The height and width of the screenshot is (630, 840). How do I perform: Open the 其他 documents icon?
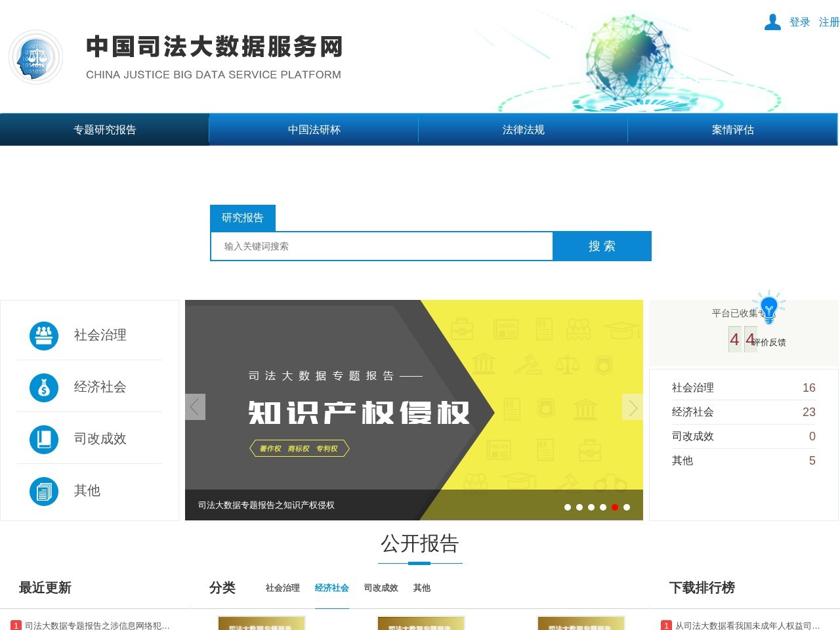44,491
